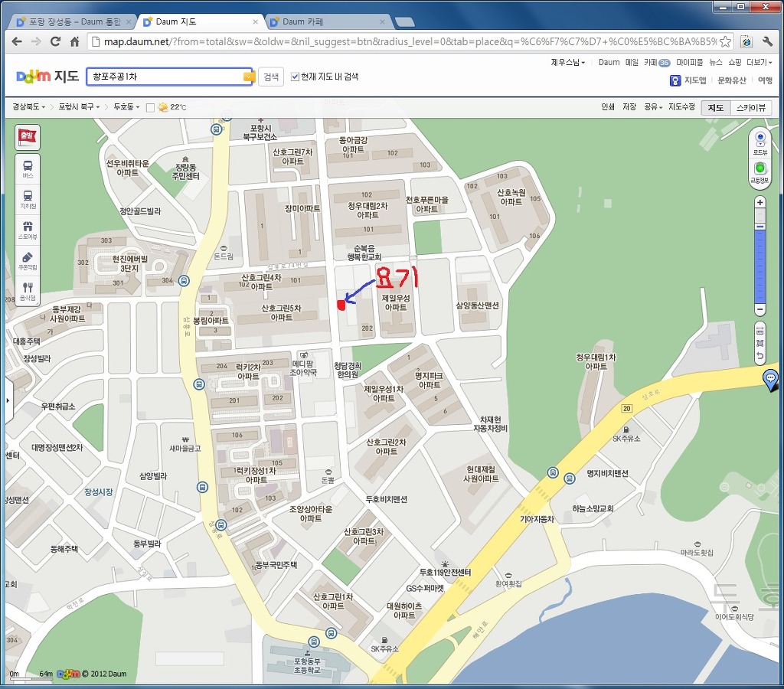Select 지도 map view mode
The width and height of the screenshot is (784, 689).
716,107
